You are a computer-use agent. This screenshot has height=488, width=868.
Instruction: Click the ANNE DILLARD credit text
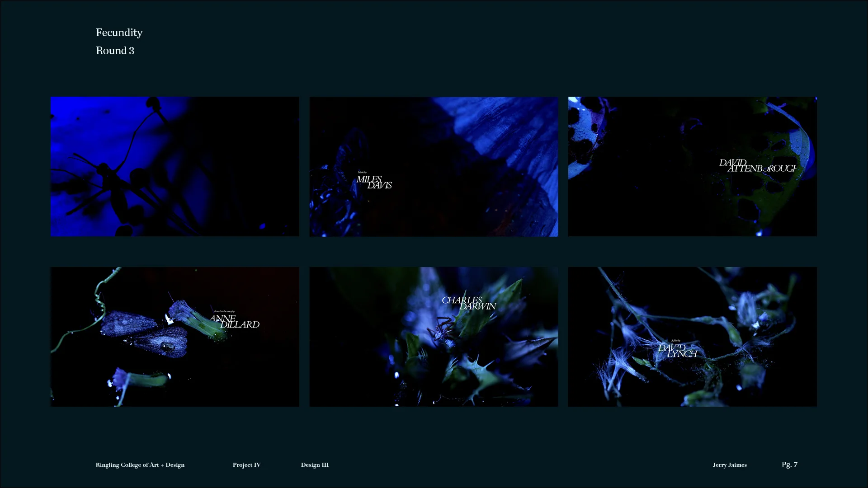point(235,321)
